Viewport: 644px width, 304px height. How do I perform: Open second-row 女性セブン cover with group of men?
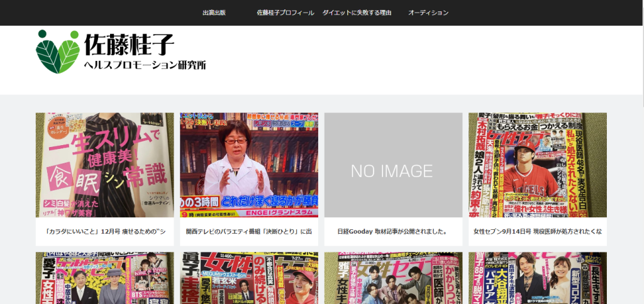point(393,278)
